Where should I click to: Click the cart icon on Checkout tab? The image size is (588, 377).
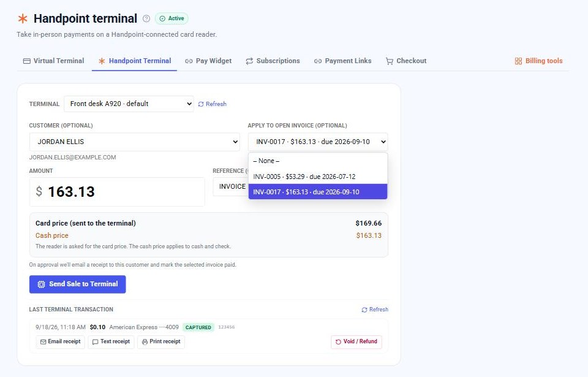point(390,61)
